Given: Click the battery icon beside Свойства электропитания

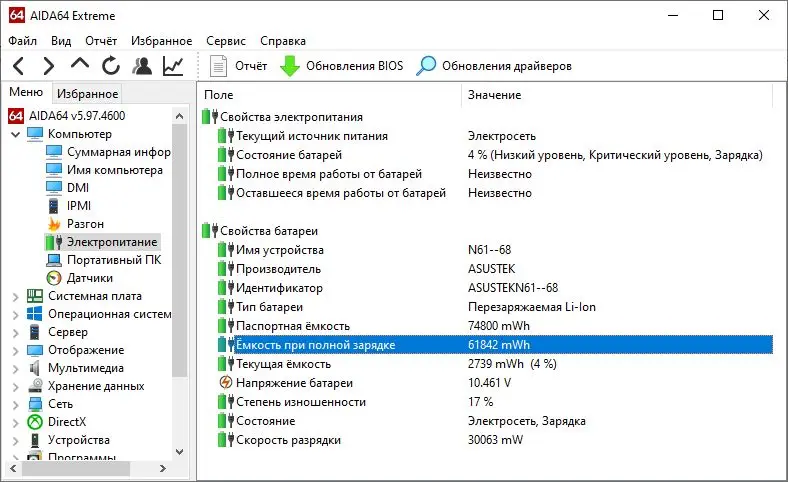Looking at the screenshot, I should coord(210,117).
